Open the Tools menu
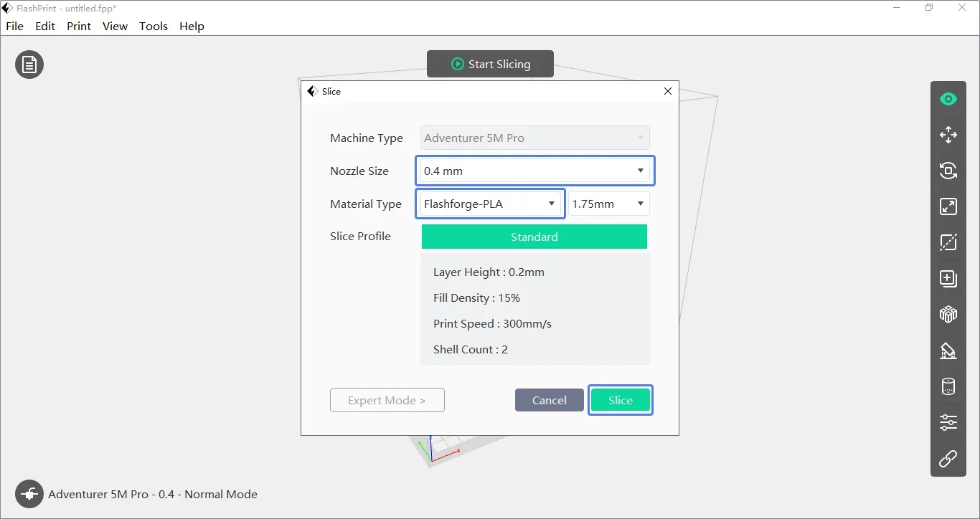Screen dimensions: 980x519 click(153, 26)
